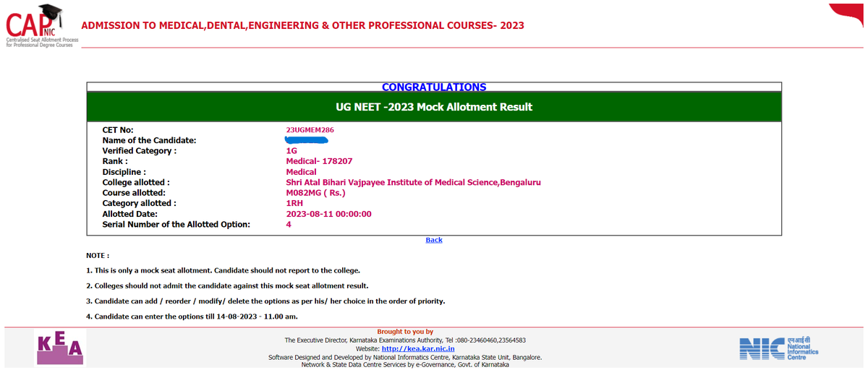Click the Back link
Image resolution: width=868 pixels, height=370 pixels.
click(x=434, y=240)
